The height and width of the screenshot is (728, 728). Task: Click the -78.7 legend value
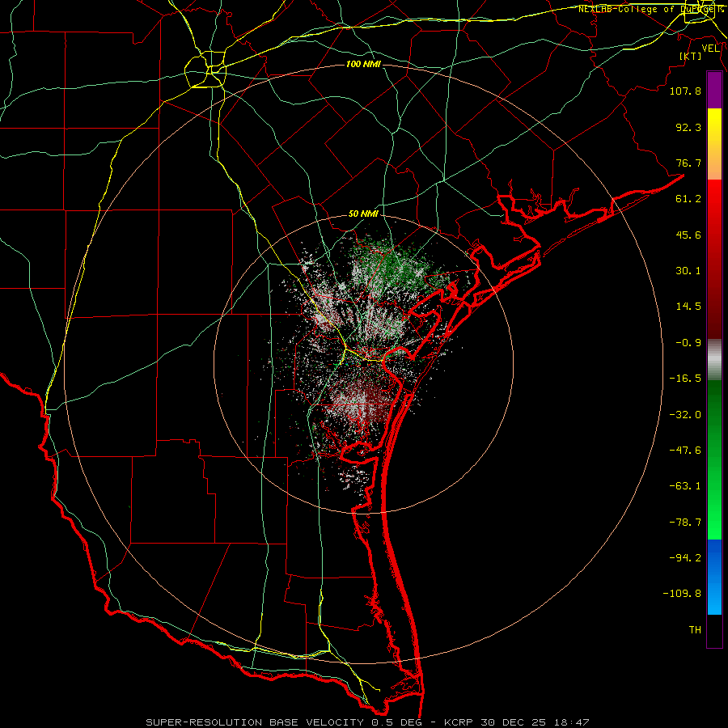[685, 523]
